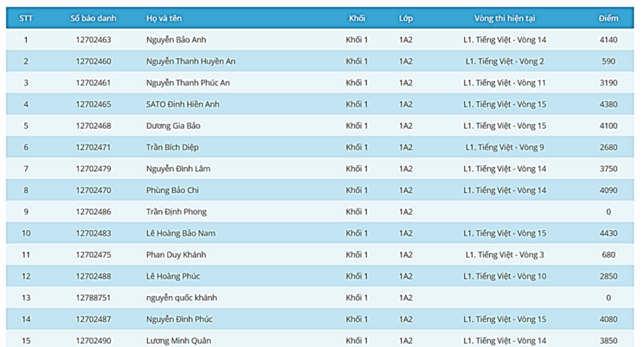Click the score 4430 for Lê Hoàng Bảo Nam

[608, 233]
